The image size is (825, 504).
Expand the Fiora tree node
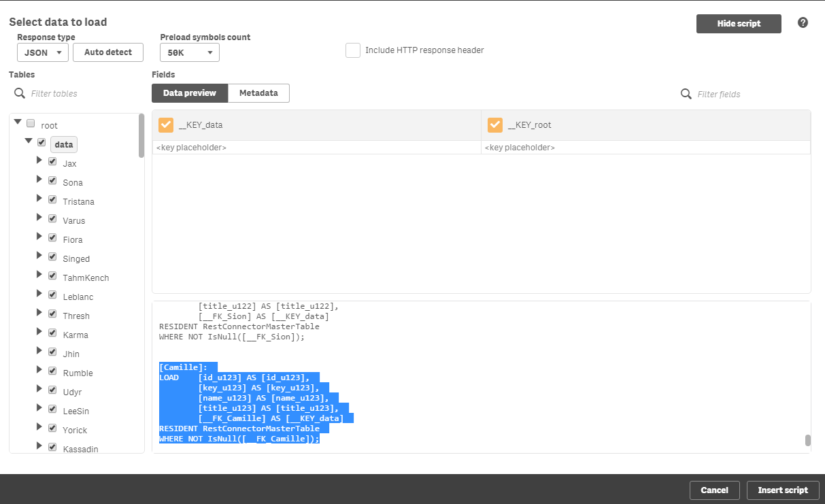[39, 236]
